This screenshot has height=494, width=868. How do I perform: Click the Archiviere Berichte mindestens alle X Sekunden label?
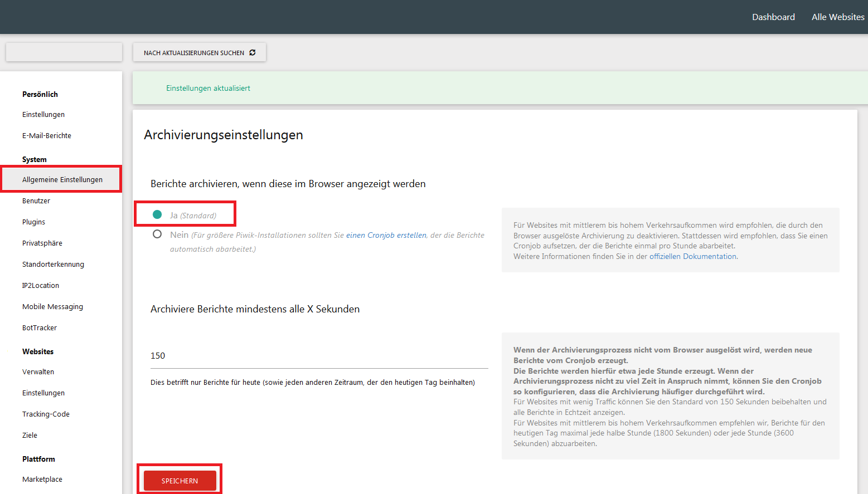coord(255,309)
